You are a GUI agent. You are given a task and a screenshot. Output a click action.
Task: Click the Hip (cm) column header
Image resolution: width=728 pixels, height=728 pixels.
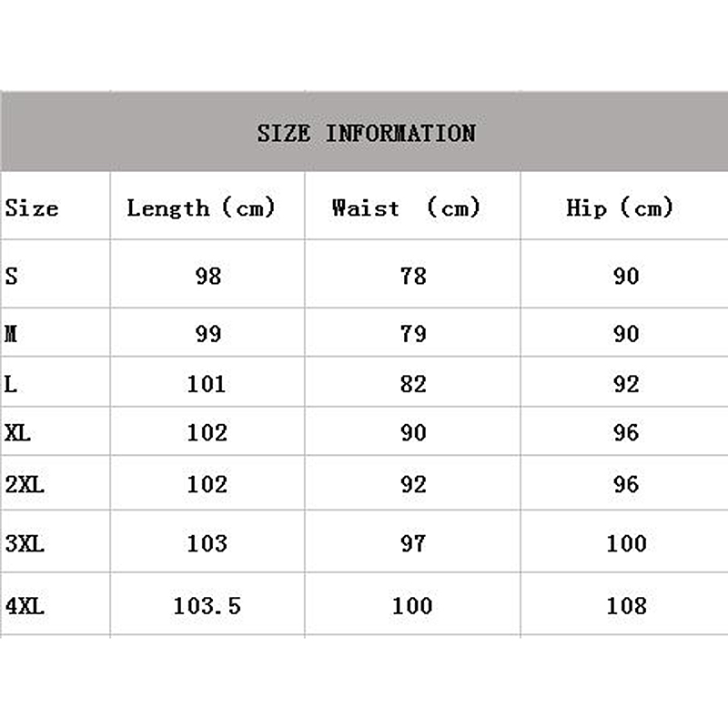click(620, 208)
